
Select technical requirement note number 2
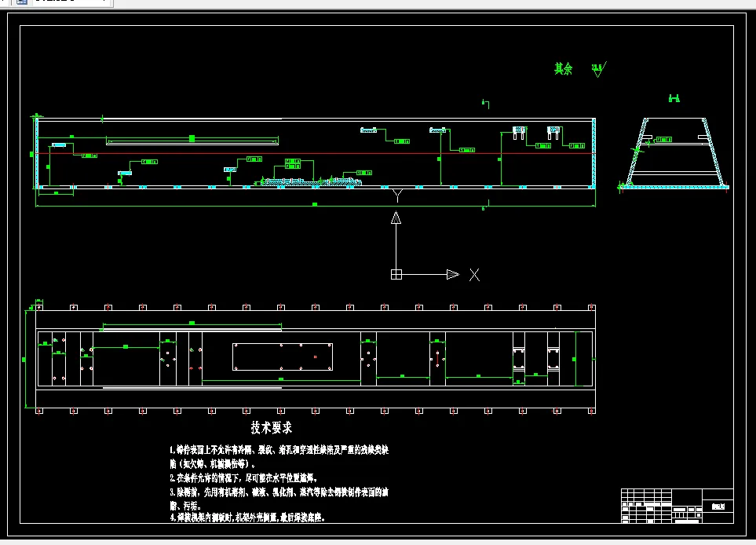pos(243,478)
